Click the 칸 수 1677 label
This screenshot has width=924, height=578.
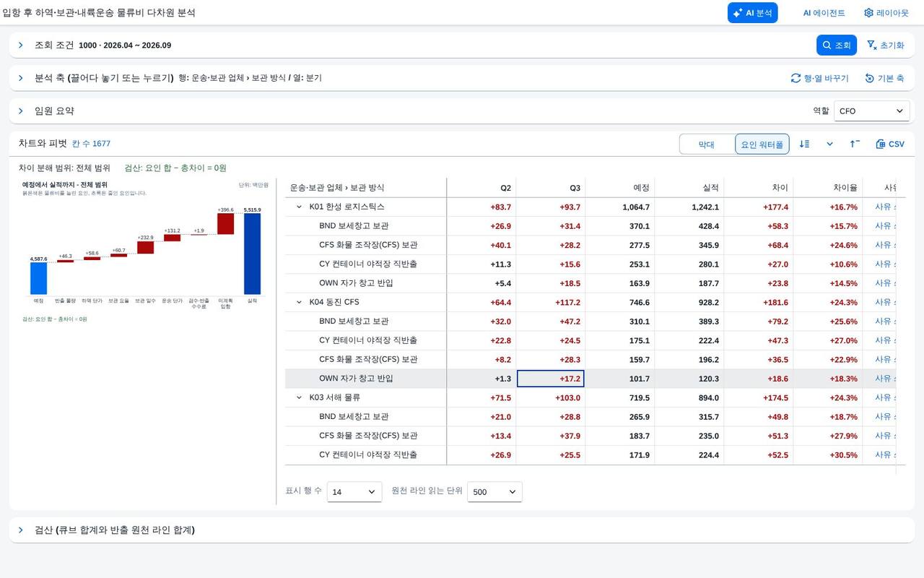point(91,144)
